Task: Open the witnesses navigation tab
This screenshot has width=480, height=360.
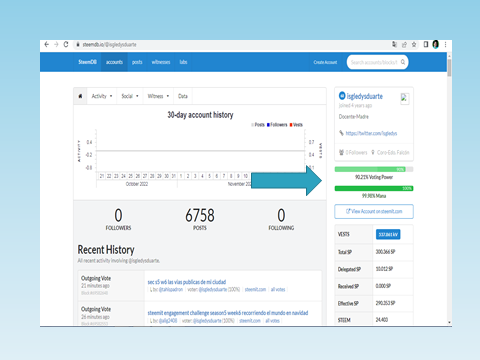Action: pos(161,62)
